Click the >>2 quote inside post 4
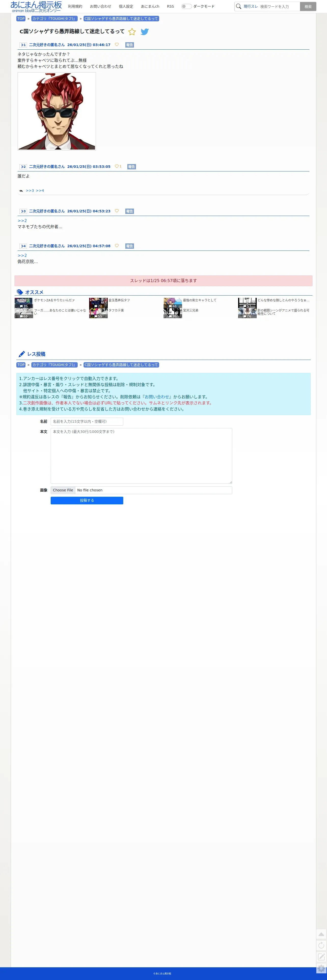327x980 pixels. [22, 256]
